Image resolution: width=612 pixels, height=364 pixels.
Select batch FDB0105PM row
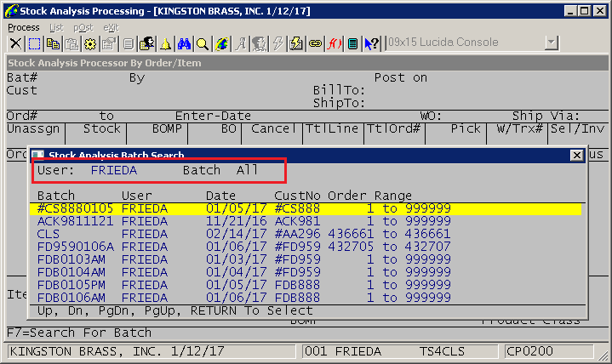click(306, 285)
